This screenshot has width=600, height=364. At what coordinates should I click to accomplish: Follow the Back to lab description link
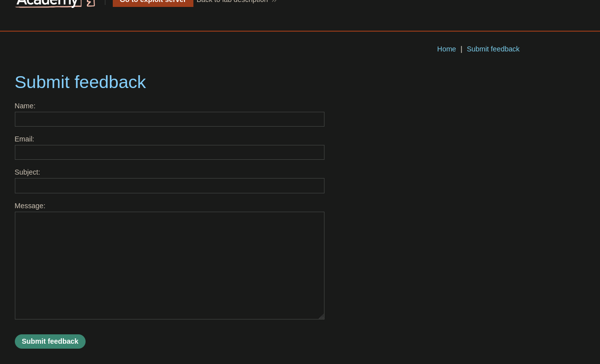(236, 2)
